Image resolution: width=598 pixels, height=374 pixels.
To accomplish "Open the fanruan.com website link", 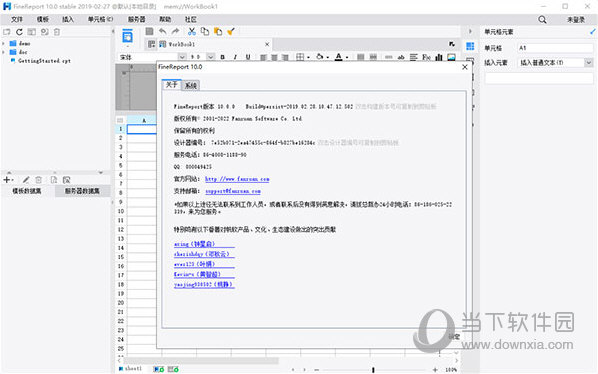I will (x=237, y=179).
